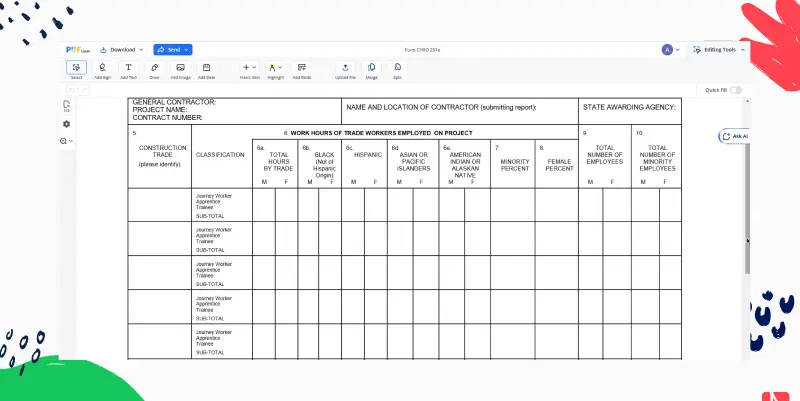Click the blue Send button
The height and width of the screenshot is (401, 800).
[172, 50]
